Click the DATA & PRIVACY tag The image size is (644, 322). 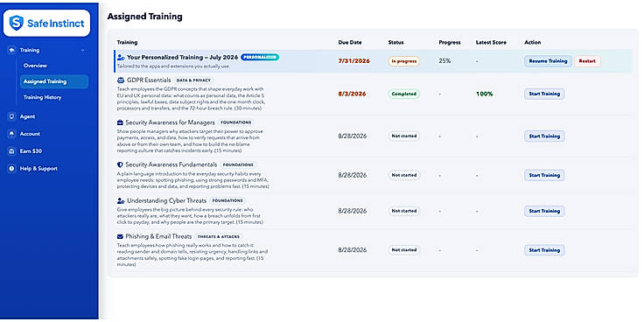point(193,80)
